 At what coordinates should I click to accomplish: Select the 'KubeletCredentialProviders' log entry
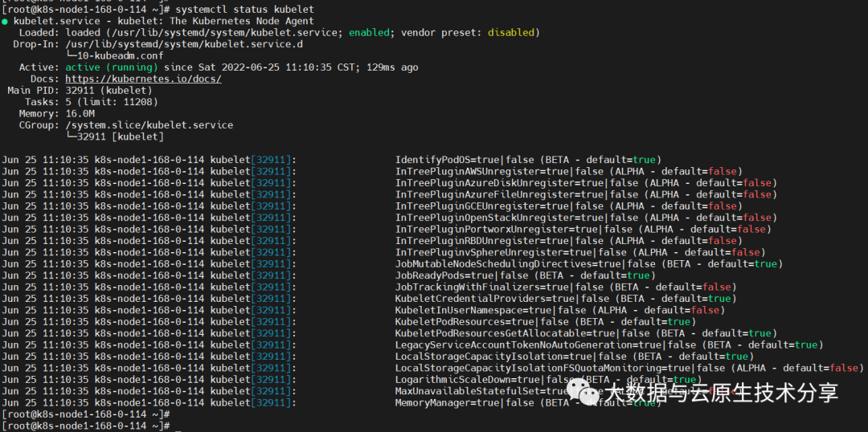point(567,300)
